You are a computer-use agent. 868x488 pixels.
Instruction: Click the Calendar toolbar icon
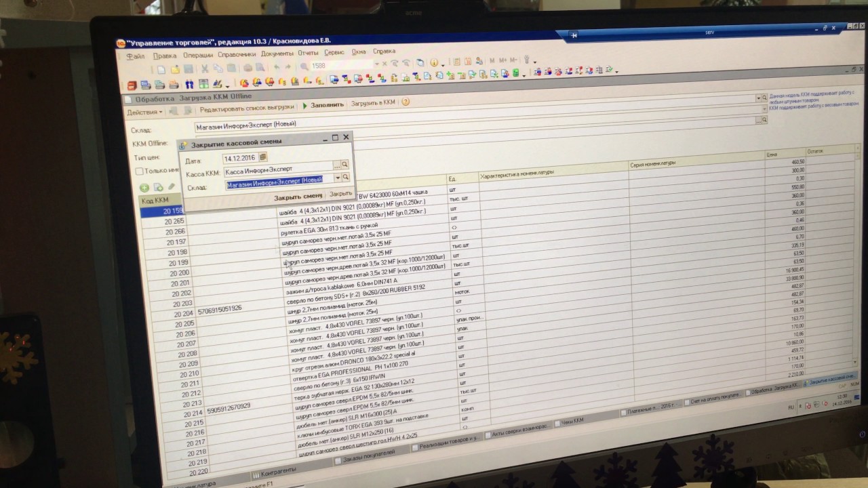pyautogui.click(x=467, y=62)
